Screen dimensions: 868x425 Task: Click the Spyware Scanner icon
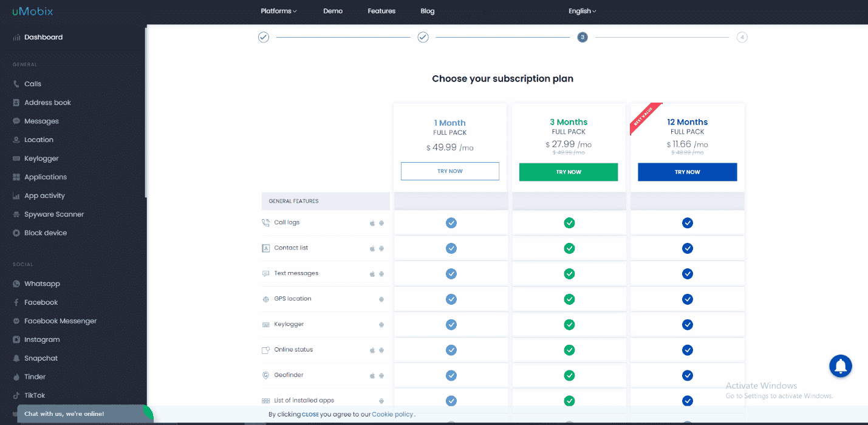point(16,214)
